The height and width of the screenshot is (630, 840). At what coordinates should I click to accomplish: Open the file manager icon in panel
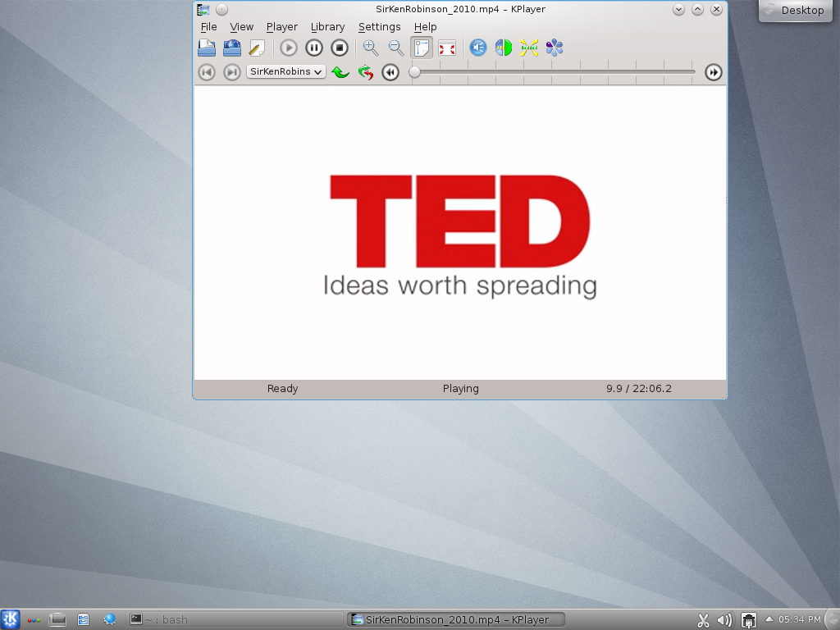tap(83, 620)
